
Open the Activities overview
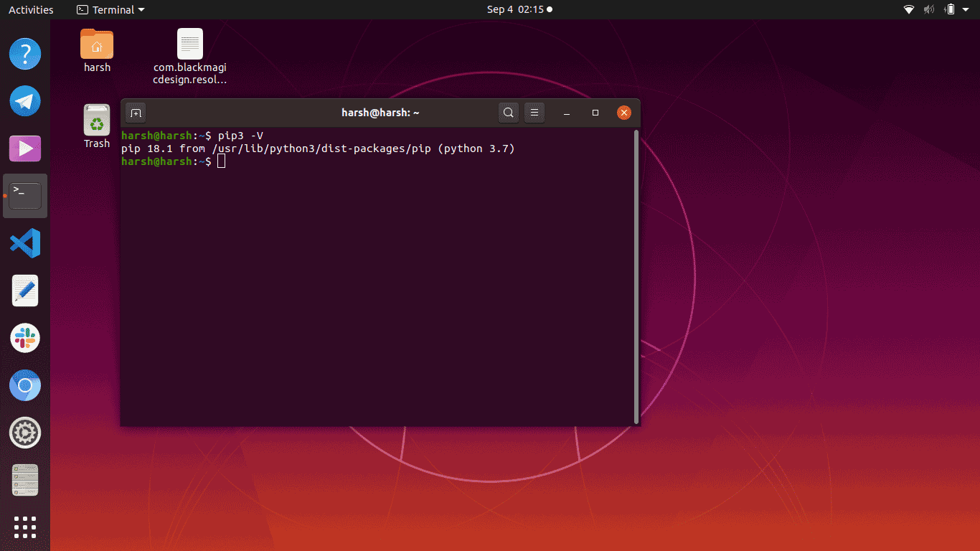31,9
